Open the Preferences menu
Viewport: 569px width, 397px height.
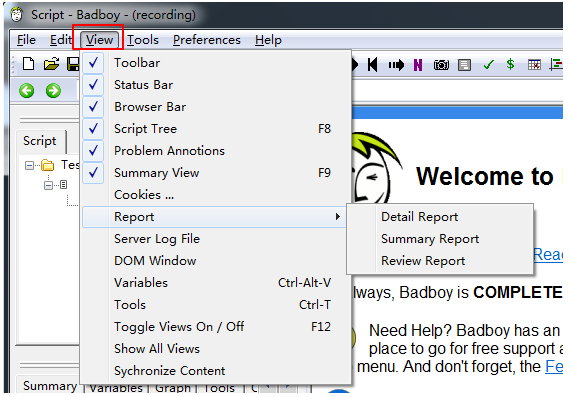pos(206,40)
